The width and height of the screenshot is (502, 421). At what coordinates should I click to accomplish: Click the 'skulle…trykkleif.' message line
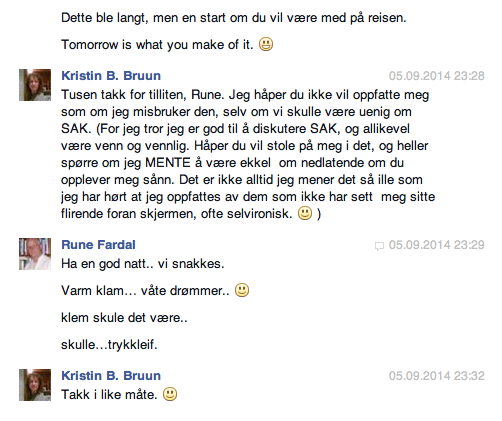pos(109,344)
